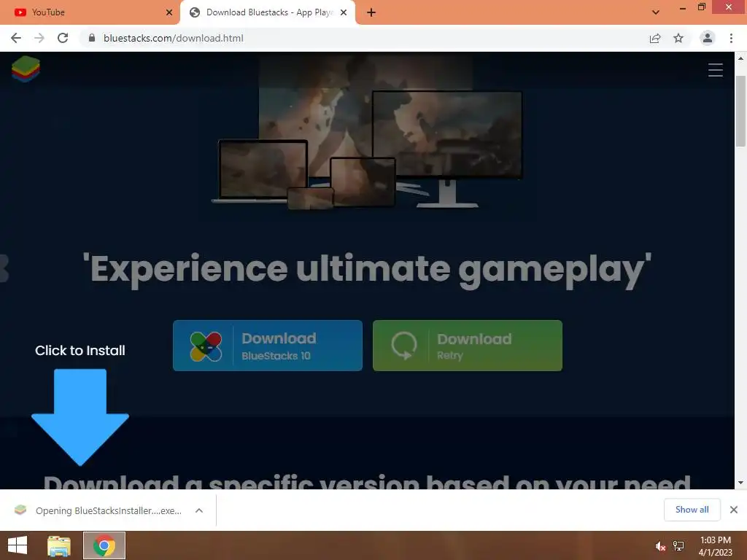Image resolution: width=747 pixels, height=560 pixels.
Task: Click the muted volume tray icon
Action: coord(660,546)
